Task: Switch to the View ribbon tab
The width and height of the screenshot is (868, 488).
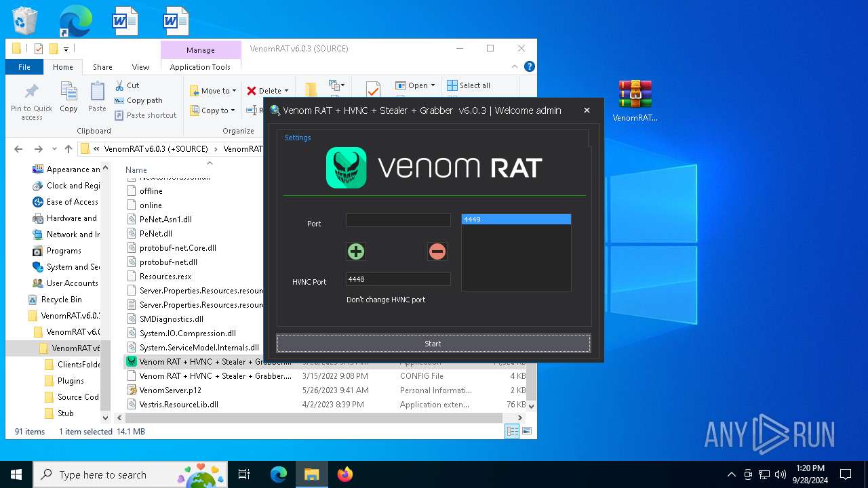Action: [x=140, y=67]
